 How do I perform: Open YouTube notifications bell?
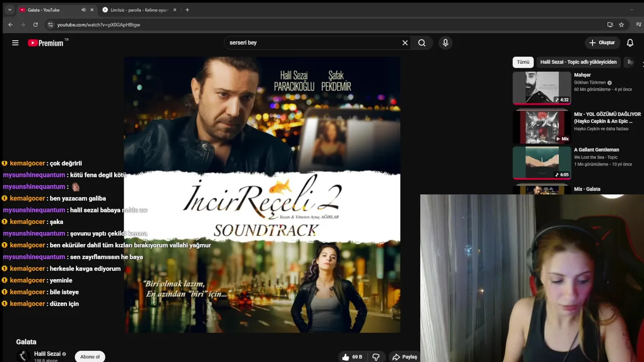pos(630,43)
